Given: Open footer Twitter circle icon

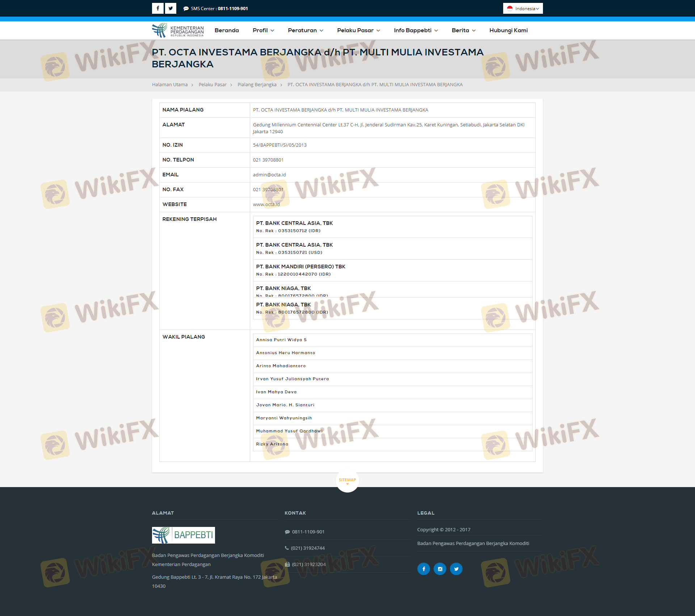Looking at the screenshot, I should click(x=456, y=569).
